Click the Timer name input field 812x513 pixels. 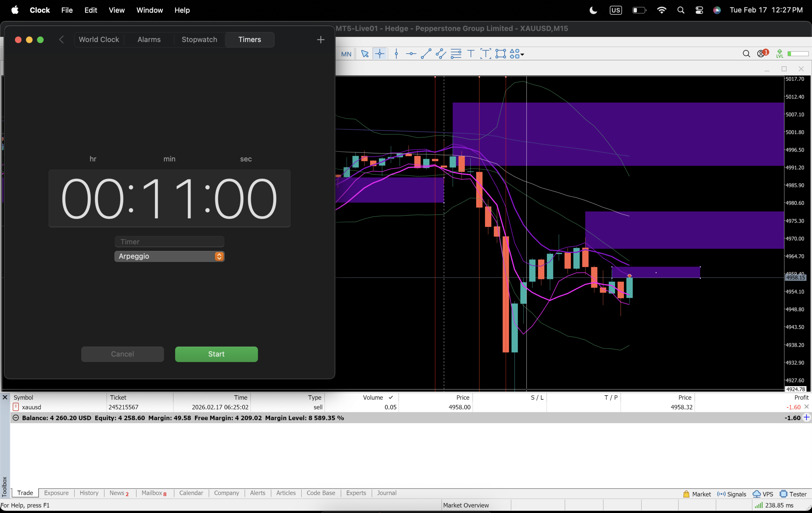[169, 242]
